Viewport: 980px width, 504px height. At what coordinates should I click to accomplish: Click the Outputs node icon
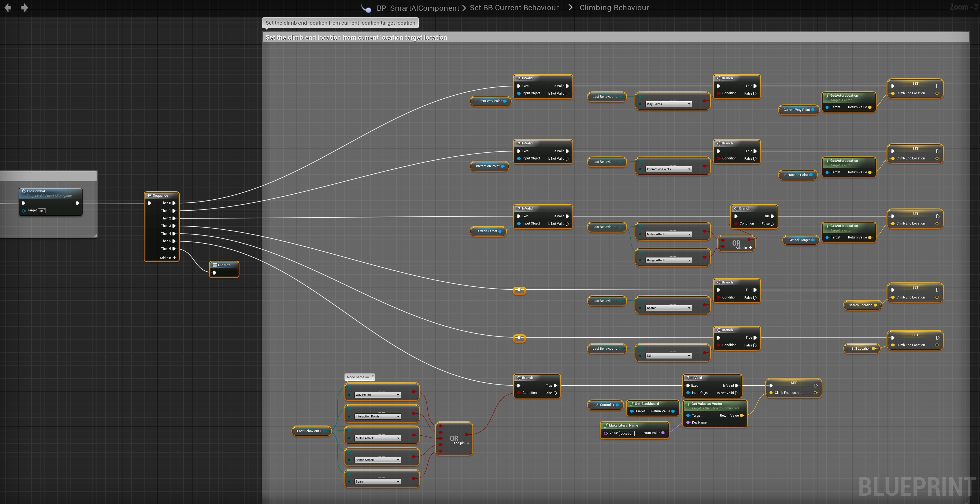(x=215, y=265)
